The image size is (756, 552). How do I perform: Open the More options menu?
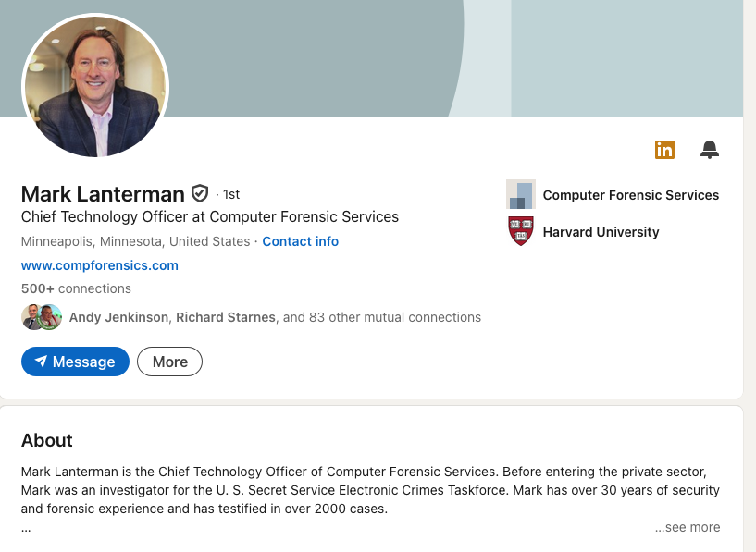(169, 362)
